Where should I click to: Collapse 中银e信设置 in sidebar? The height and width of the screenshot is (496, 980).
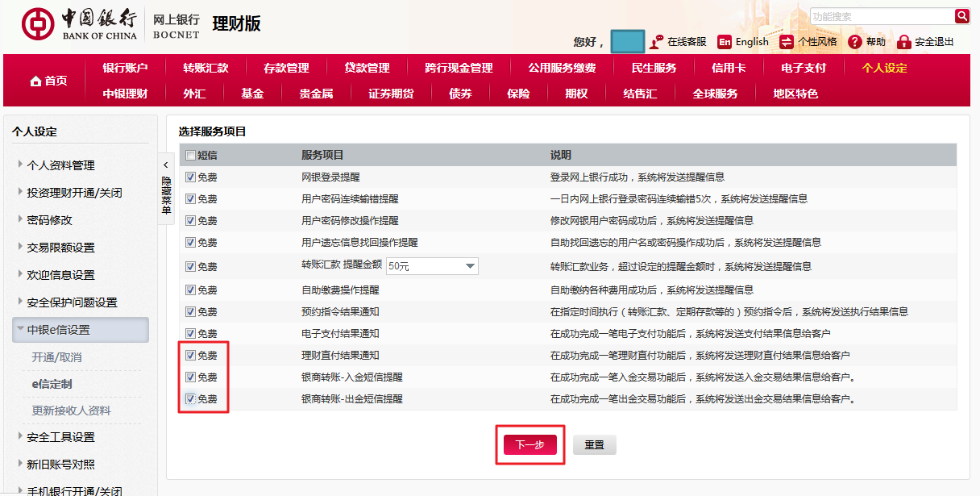81,330
